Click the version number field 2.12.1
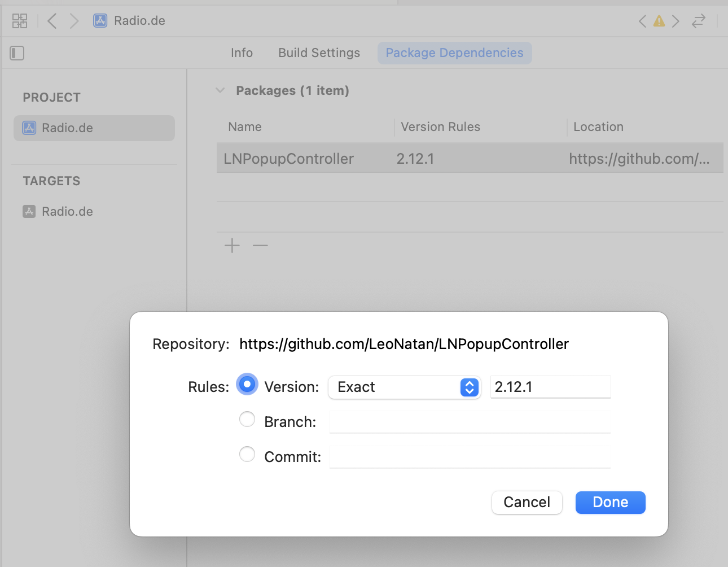This screenshot has width=728, height=567. (551, 387)
